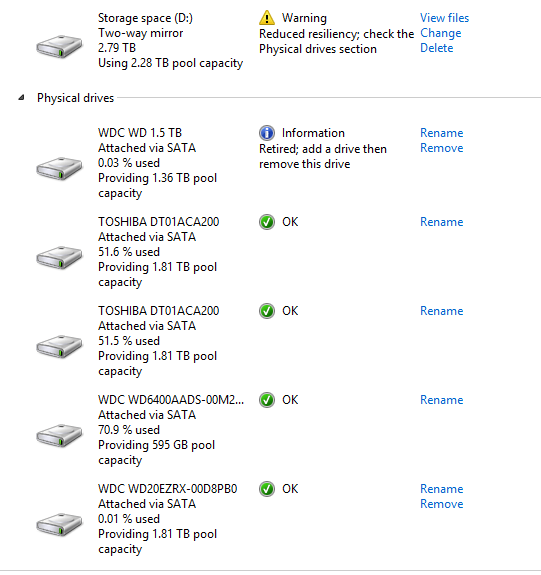The width and height of the screenshot is (541, 575).
Task: Click the '70.9 % used' value
Action: pos(129,430)
